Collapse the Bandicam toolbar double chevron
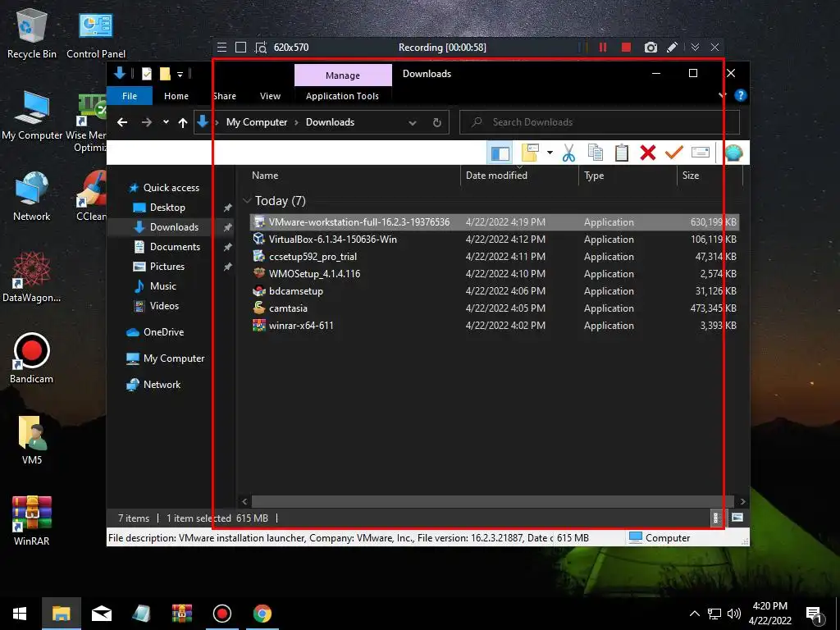The image size is (840, 630). point(695,47)
